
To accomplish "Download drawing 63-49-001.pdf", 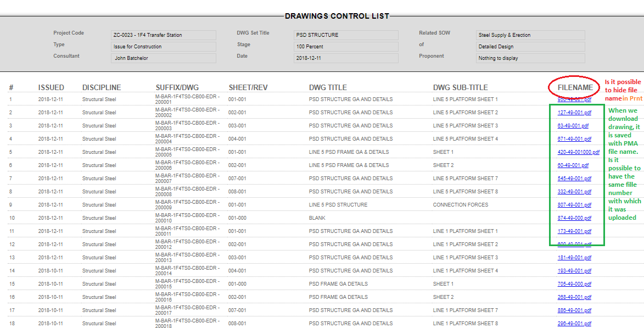I will pyautogui.click(x=573, y=126).
